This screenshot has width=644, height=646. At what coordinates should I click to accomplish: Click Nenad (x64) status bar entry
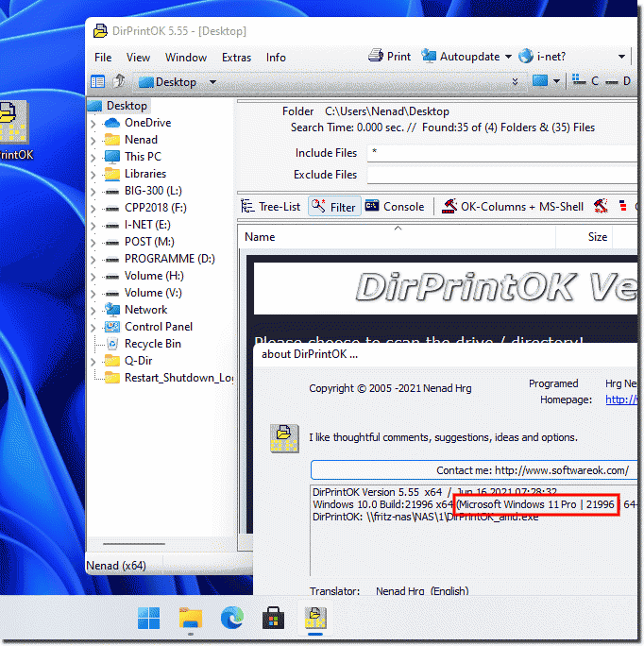click(116, 566)
